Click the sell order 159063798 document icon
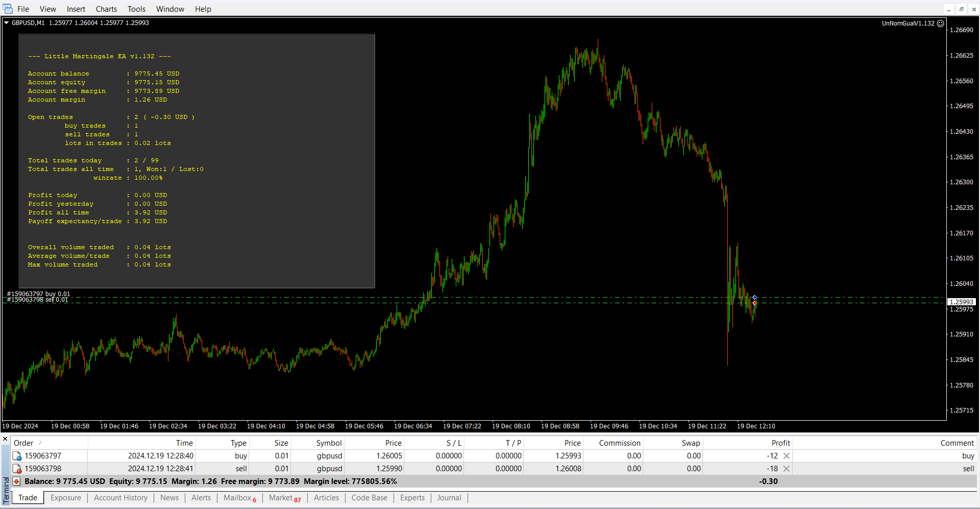This screenshot has width=980, height=509. click(x=17, y=469)
